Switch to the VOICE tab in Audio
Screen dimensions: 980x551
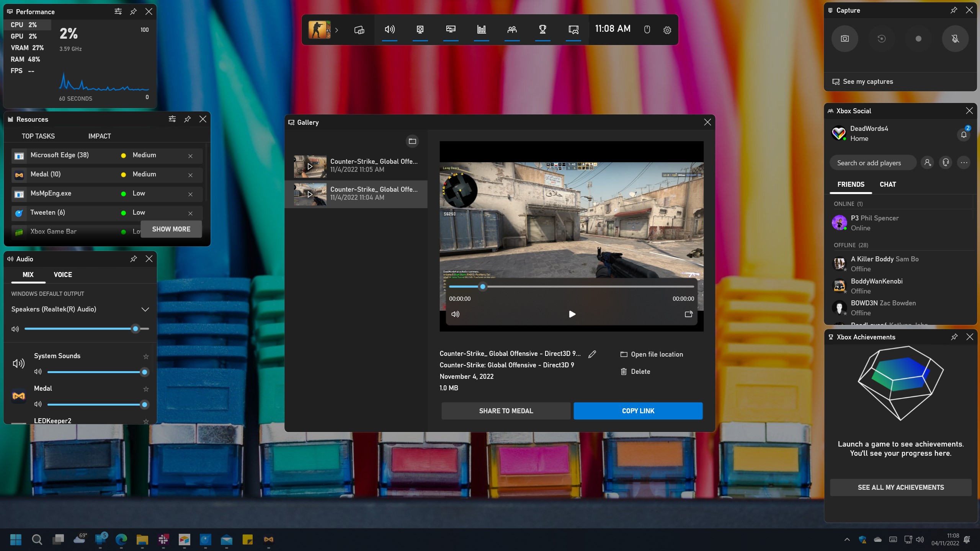(63, 275)
